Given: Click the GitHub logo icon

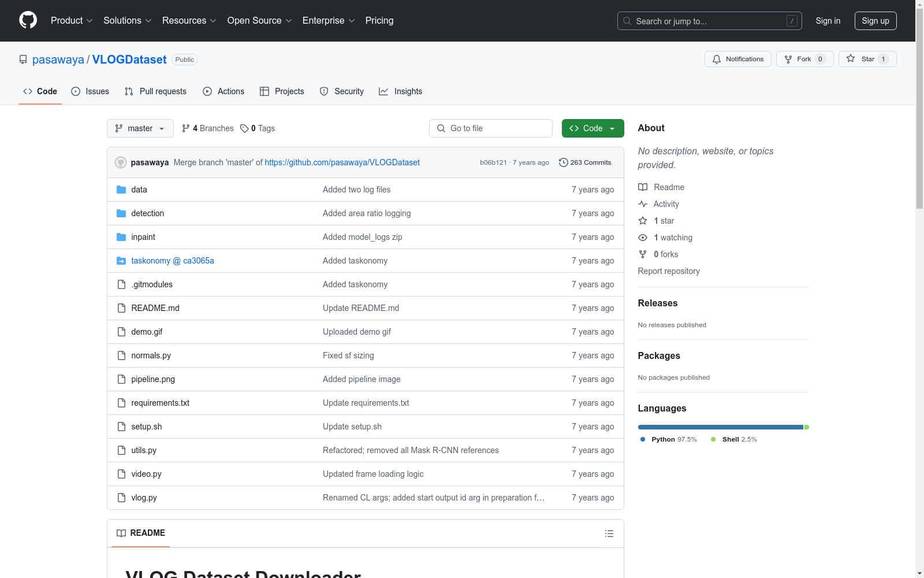Looking at the screenshot, I should (28, 20).
